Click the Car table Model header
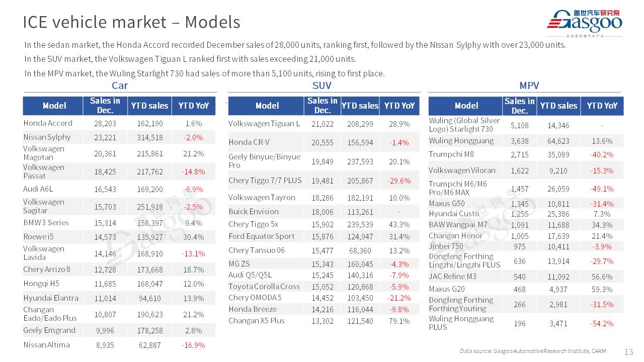 pos(54,106)
